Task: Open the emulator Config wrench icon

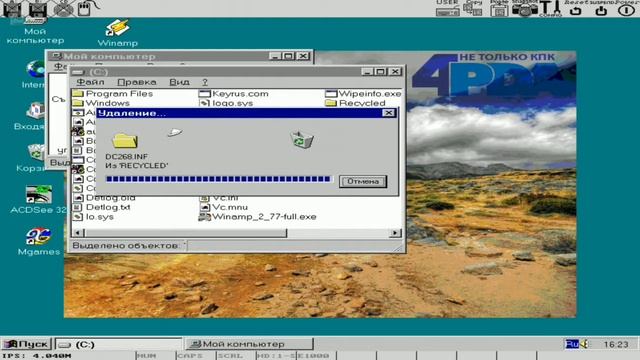Action: (x=550, y=8)
